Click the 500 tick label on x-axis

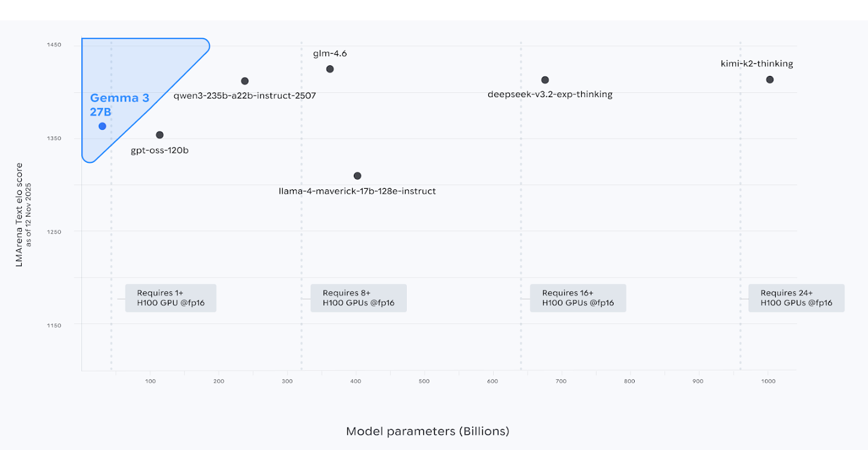click(x=424, y=381)
